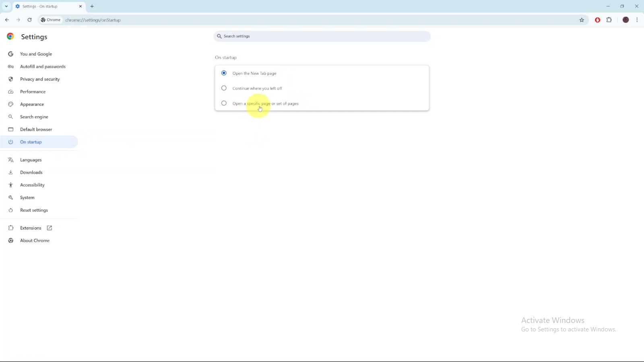
Task: Click the Google G icon in sidebar
Action: click(11, 54)
